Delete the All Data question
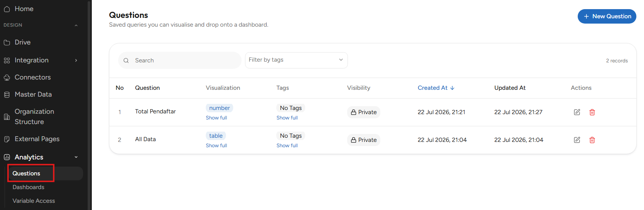This screenshot has height=210, width=644. [592, 140]
